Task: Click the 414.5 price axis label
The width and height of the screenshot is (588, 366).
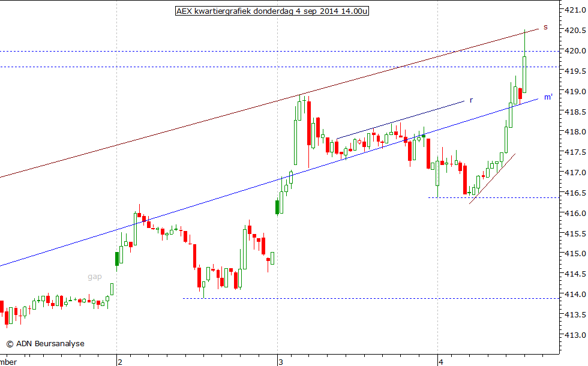Action: (575, 274)
